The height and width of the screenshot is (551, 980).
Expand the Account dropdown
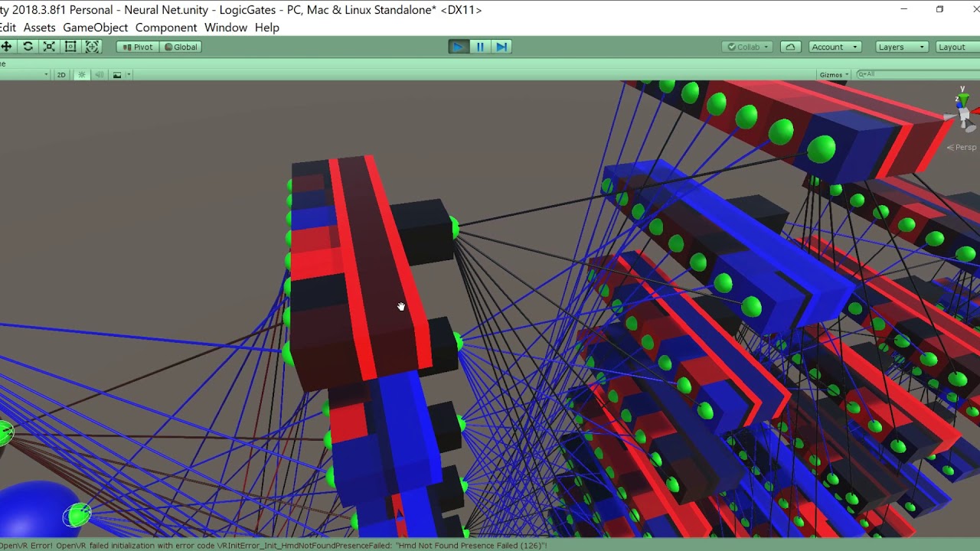pyautogui.click(x=835, y=47)
